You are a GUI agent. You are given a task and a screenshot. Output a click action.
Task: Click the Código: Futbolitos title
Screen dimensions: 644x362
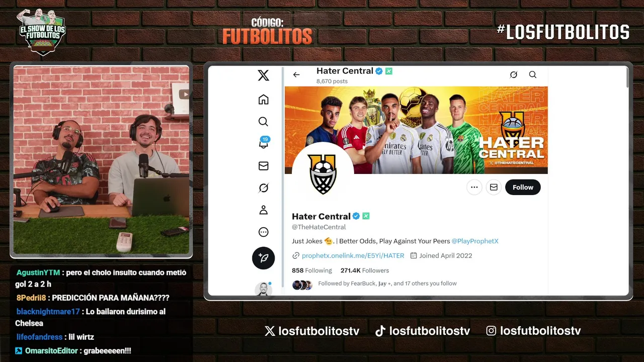(267, 32)
